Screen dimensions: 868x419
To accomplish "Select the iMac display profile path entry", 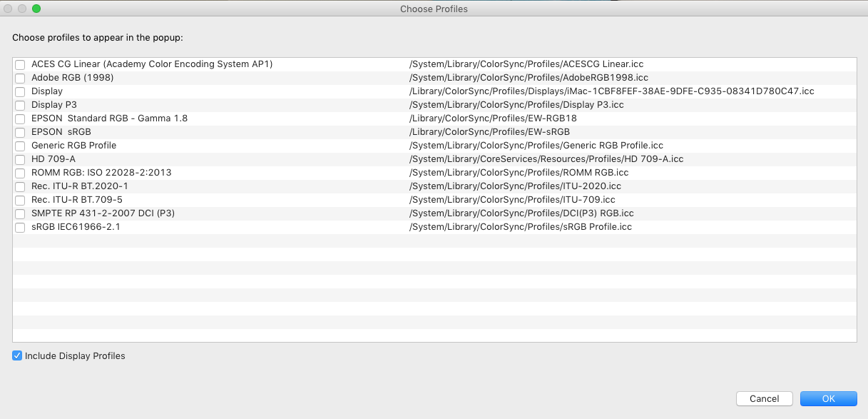I will (612, 91).
